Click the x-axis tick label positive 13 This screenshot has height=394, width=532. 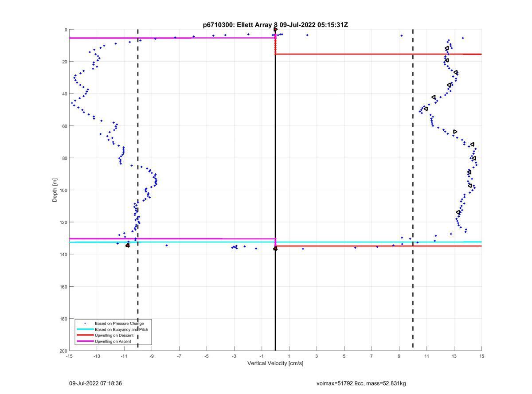pos(454,356)
